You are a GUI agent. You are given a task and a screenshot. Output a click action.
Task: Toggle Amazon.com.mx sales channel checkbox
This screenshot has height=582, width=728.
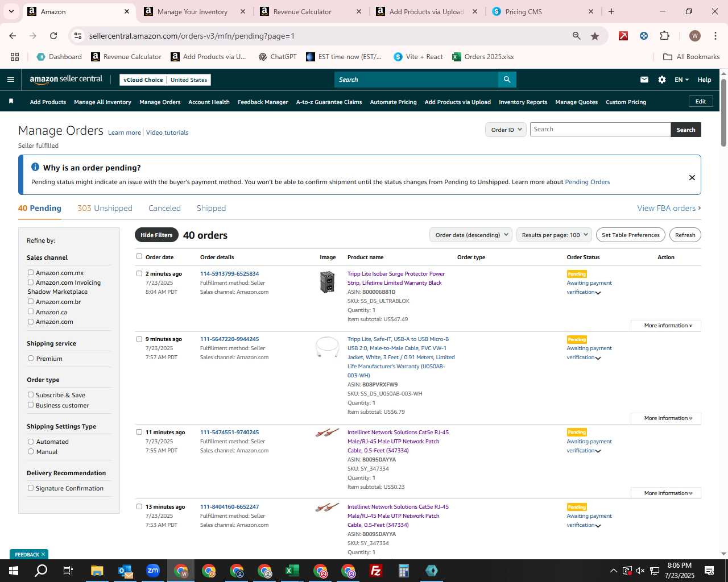pos(31,272)
